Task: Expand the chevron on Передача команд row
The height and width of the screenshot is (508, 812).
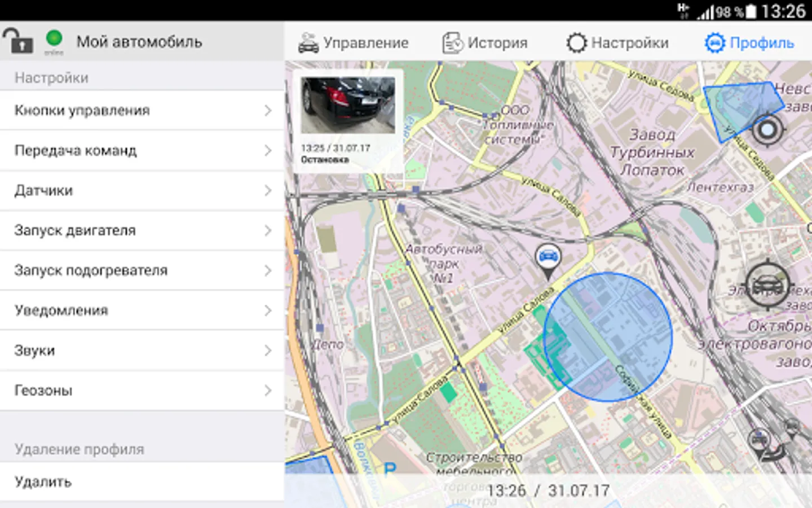Action: (x=268, y=151)
